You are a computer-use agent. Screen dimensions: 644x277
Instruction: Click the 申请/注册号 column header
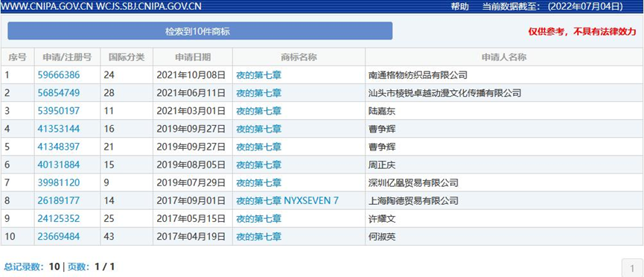point(67,57)
